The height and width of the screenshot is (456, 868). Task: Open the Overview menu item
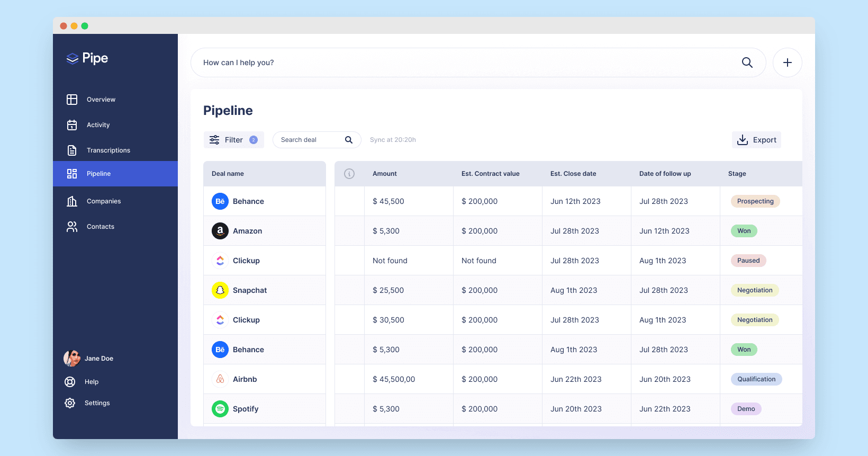pyautogui.click(x=115, y=100)
